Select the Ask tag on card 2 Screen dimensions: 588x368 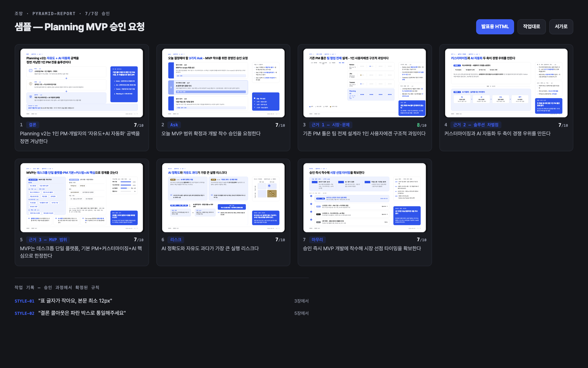point(174,125)
